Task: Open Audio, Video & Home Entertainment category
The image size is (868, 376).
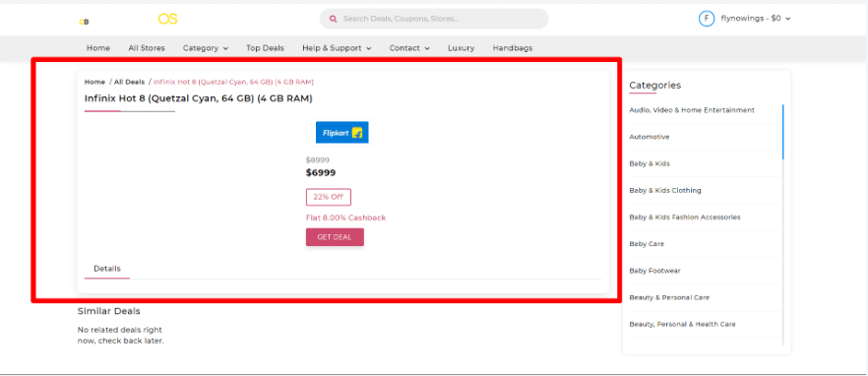Action: pyautogui.click(x=692, y=110)
